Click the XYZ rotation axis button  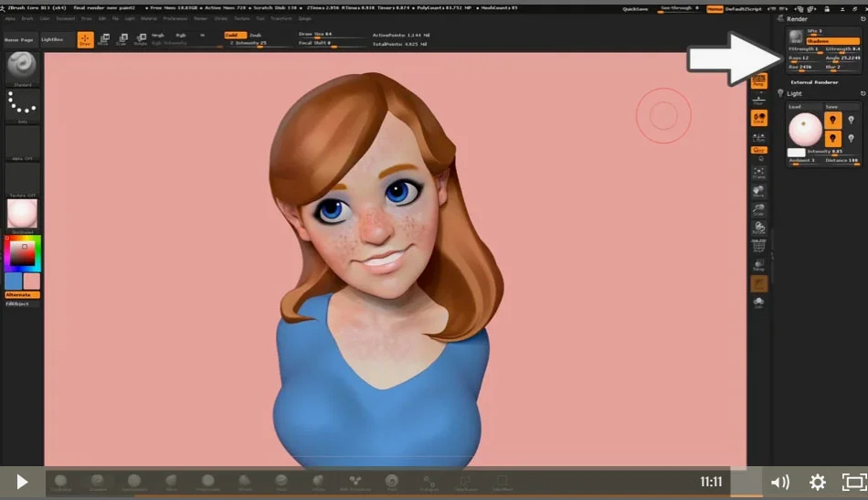click(759, 150)
